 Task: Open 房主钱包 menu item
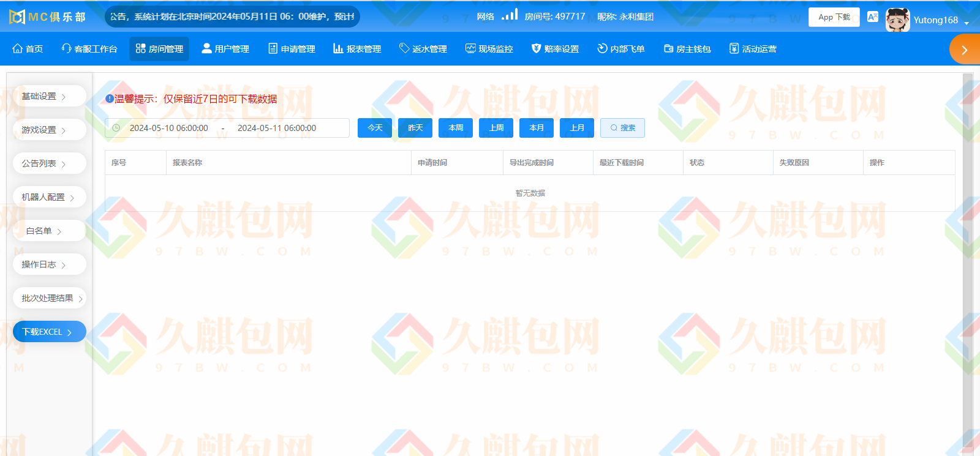[687, 49]
